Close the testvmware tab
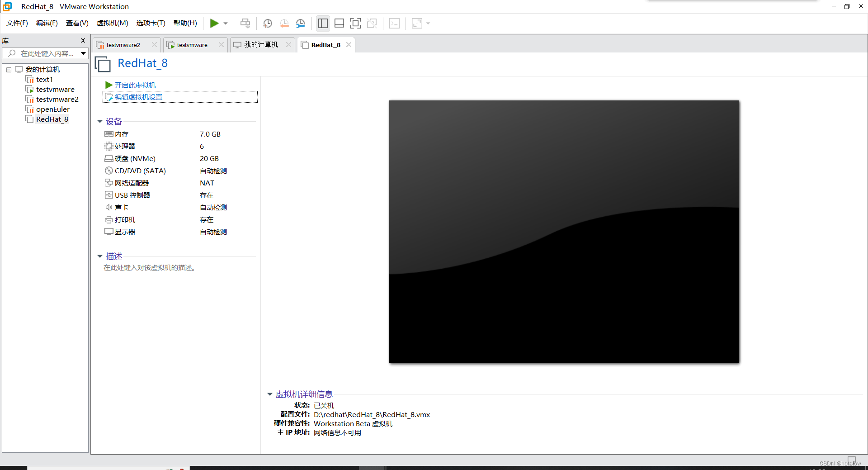The height and width of the screenshot is (470, 868). tap(221, 45)
